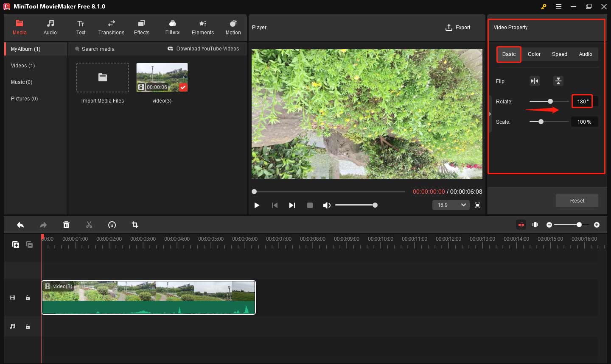The height and width of the screenshot is (364, 611).
Task: Select the video(3) thumbnail
Action: (162, 78)
